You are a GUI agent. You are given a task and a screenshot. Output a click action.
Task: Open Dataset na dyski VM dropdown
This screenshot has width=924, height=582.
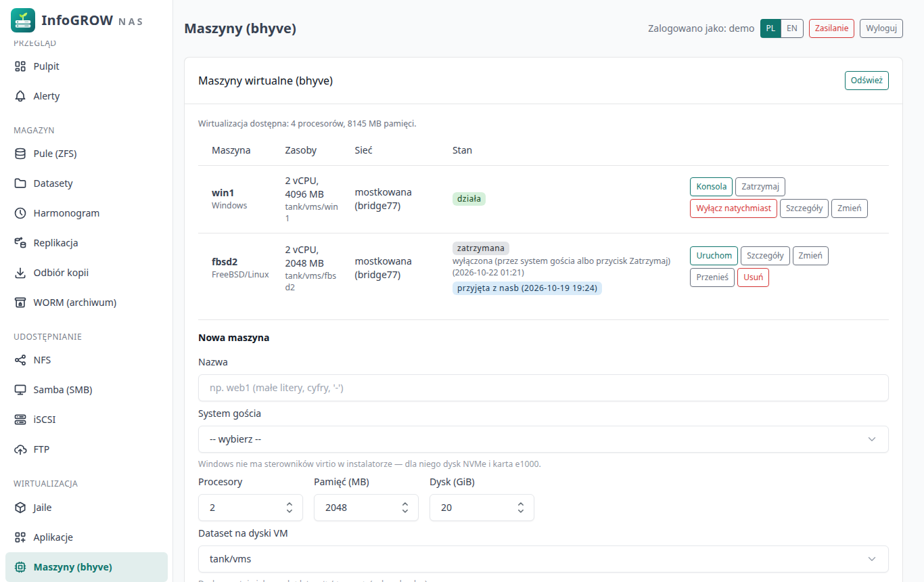point(543,559)
